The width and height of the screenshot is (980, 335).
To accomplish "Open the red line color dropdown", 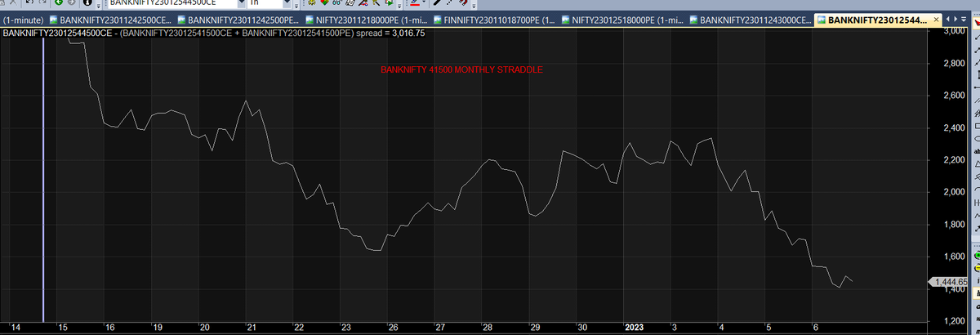I will pyautogui.click(x=425, y=3).
